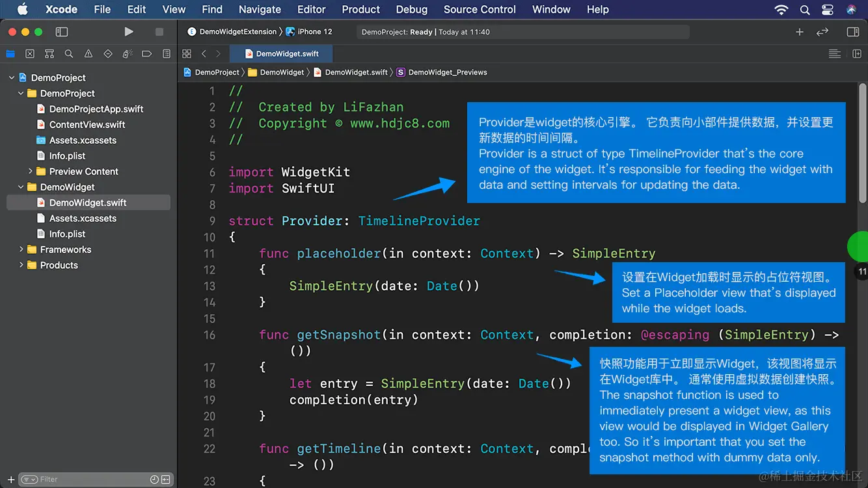Collapse the root DemoProject project

pyautogui.click(x=12, y=77)
